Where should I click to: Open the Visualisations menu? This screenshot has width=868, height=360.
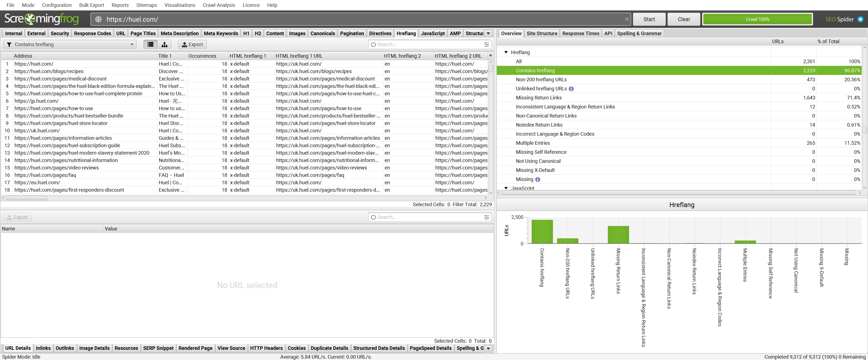(180, 5)
